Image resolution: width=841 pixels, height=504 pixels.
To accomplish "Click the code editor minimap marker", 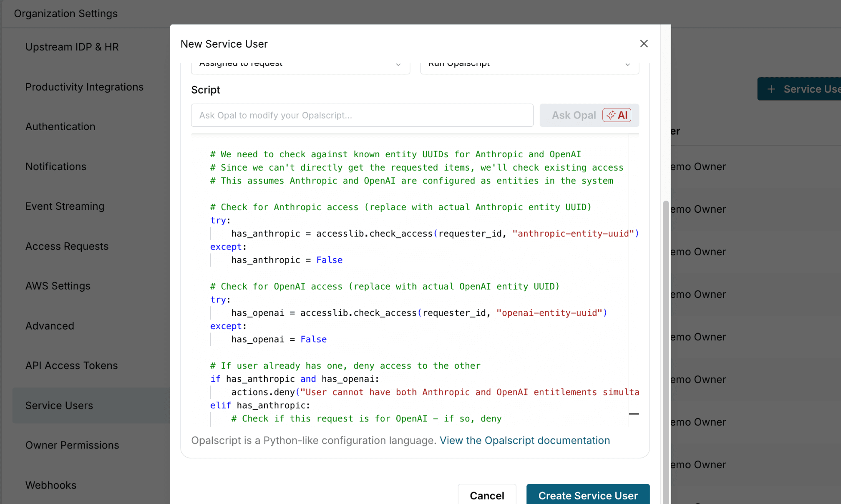I will click(x=634, y=414).
